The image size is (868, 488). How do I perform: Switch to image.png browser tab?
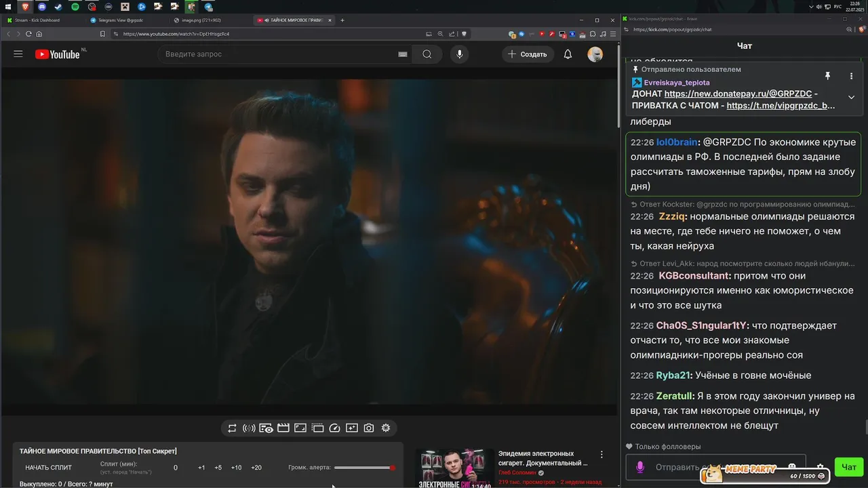[211, 20]
